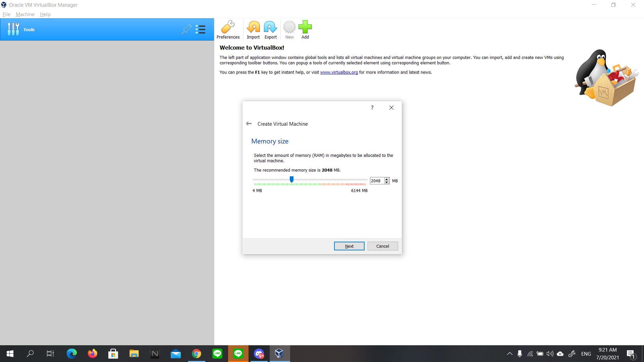This screenshot has width=644, height=362.
Task: Click the battery tray icon
Action: [540, 354]
